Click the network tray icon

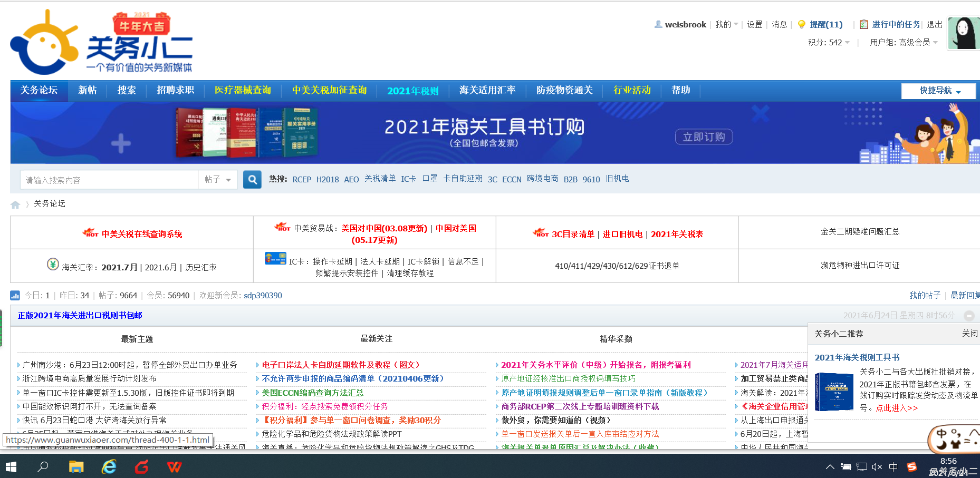pyautogui.click(x=862, y=466)
